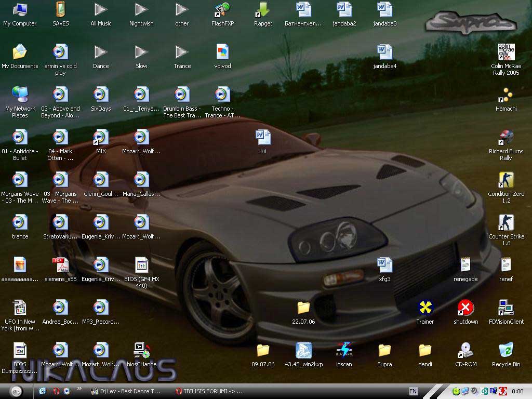Open the ipscan application icon
Image resolution: width=532 pixels, height=399 pixels.
344,351
